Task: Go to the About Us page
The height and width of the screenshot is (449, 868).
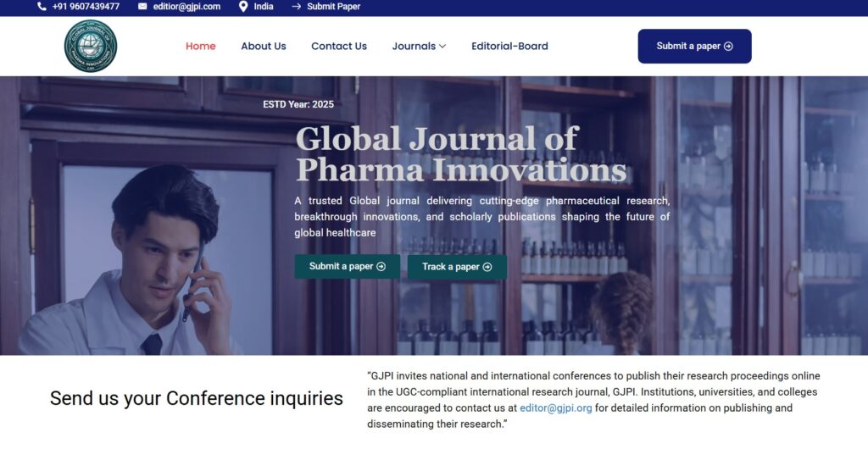Action: (x=263, y=47)
